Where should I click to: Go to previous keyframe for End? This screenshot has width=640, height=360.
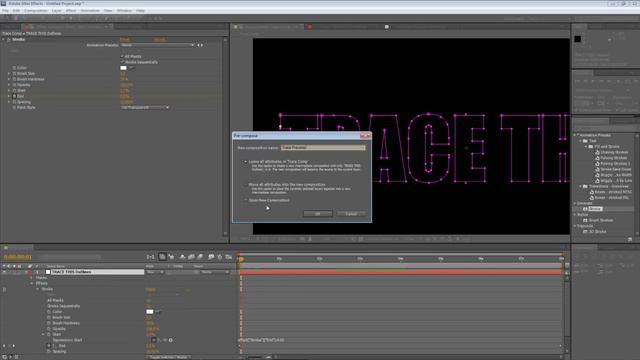tap(4, 346)
